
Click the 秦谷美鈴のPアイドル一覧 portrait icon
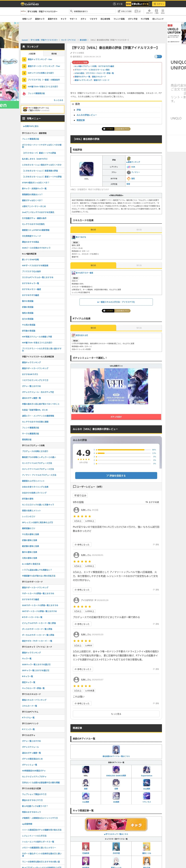click(116, 749)
